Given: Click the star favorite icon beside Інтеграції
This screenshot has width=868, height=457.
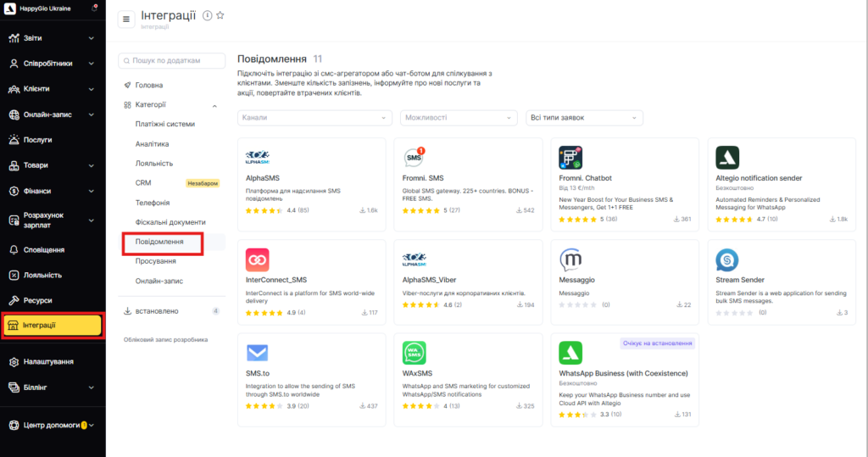Looking at the screenshot, I should point(220,15).
